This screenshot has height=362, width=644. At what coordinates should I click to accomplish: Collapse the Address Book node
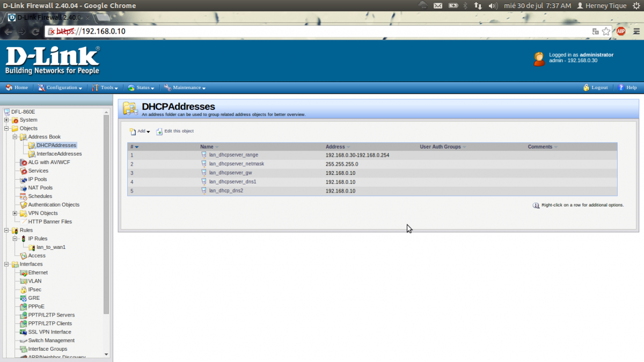coord(15,137)
